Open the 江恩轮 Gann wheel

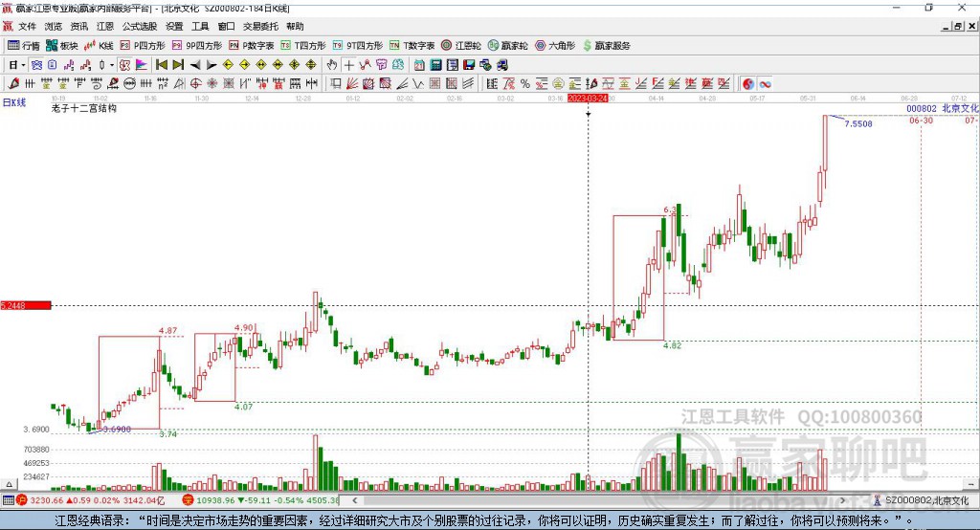[461, 46]
